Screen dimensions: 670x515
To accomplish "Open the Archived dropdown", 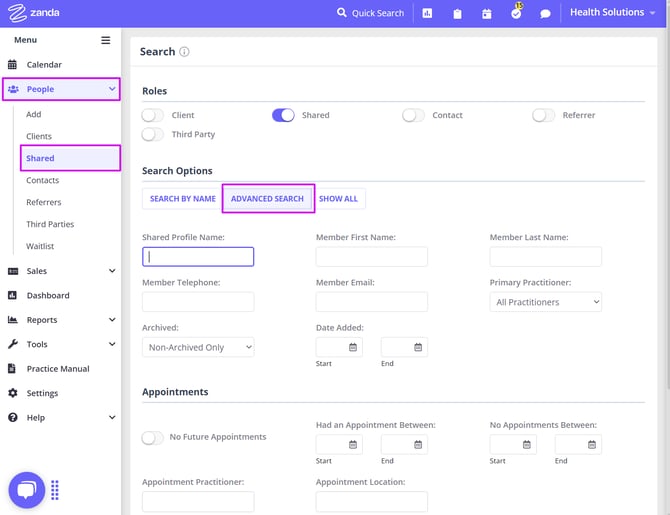I will pos(198,347).
